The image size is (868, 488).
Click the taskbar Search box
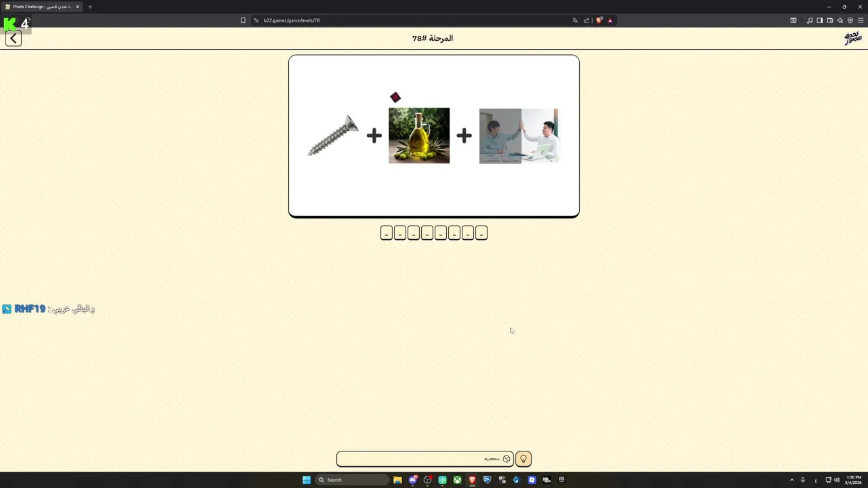352,480
